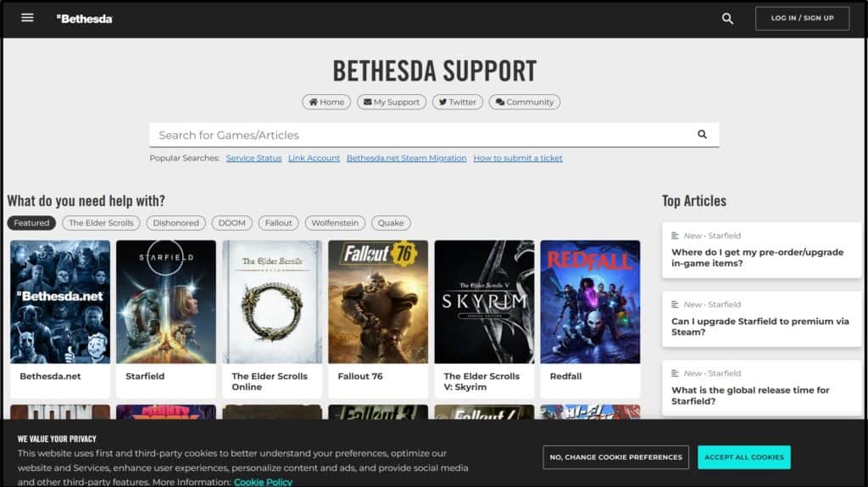Select the Quake filter tab
Image resolution: width=868 pixels, height=487 pixels.
(390, 223)
